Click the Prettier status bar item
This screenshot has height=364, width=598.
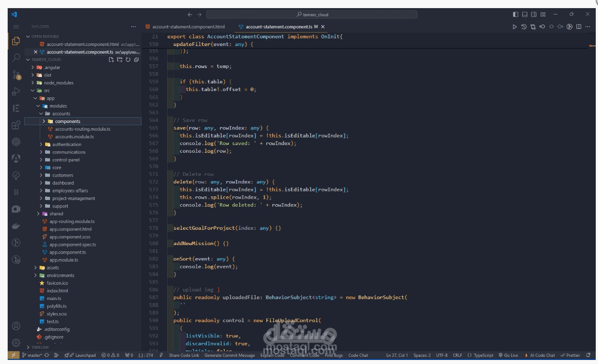(x=570, y=355)
